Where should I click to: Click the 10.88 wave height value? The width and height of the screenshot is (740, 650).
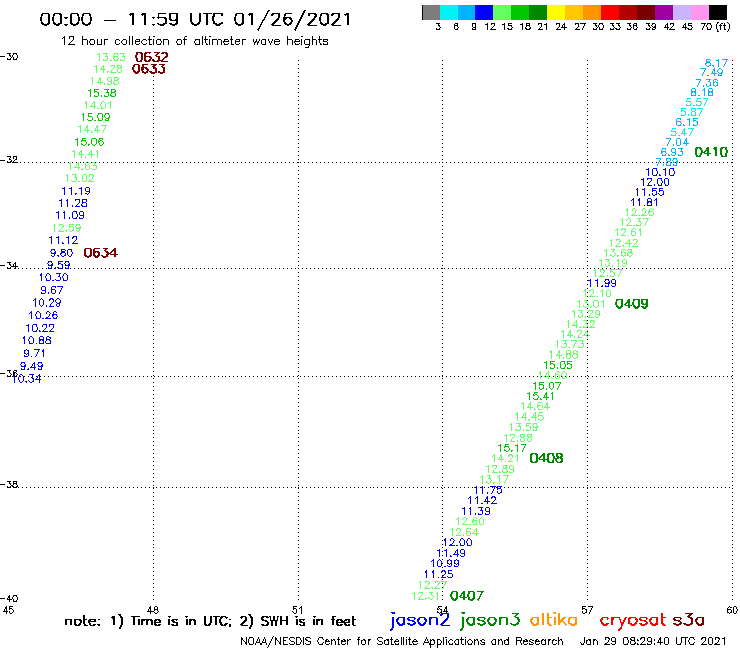point(37,340)
